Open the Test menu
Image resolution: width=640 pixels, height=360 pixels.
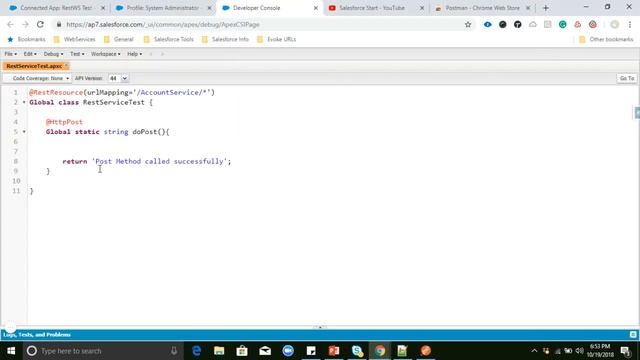77,54
